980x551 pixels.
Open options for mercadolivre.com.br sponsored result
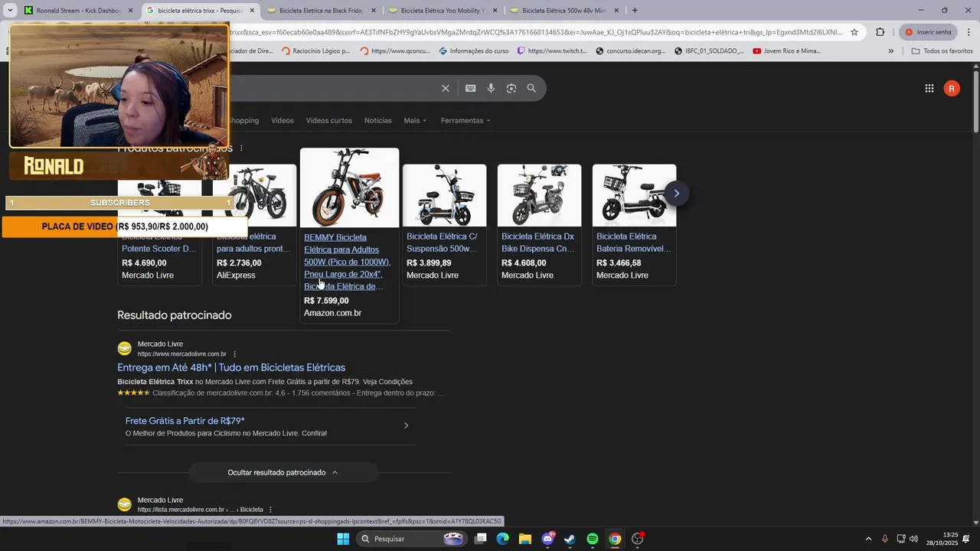[x=235, y=354]
